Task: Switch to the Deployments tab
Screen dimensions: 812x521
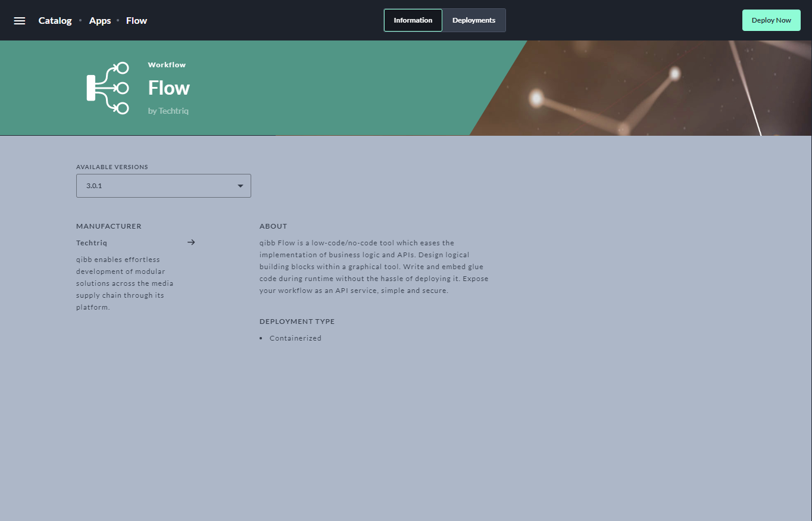Action: click(473, 20)
